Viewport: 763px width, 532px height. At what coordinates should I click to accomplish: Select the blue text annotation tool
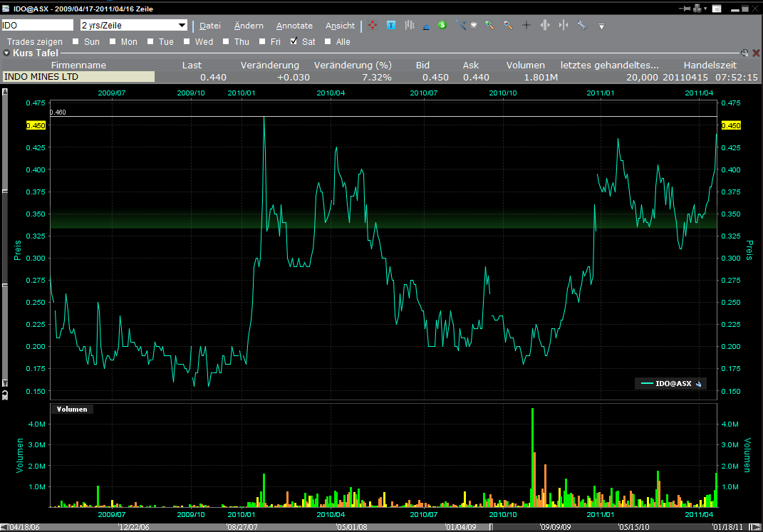(x=391, y=26)
